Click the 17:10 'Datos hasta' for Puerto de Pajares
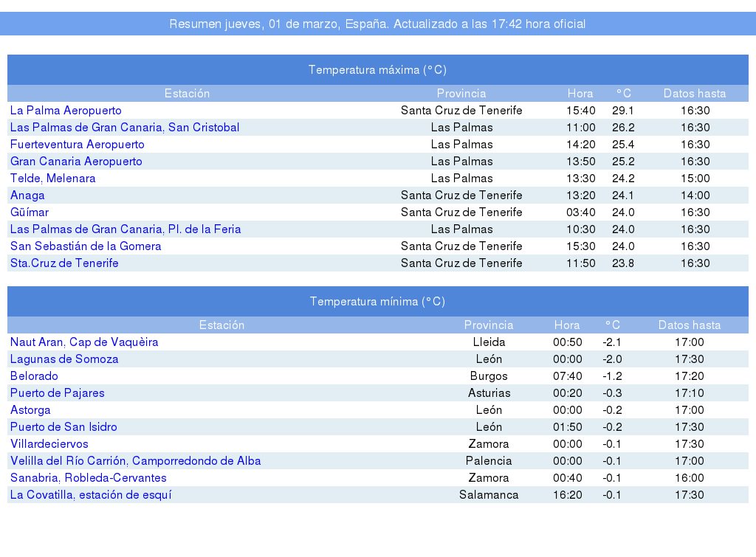 click(x=690, y=392)
